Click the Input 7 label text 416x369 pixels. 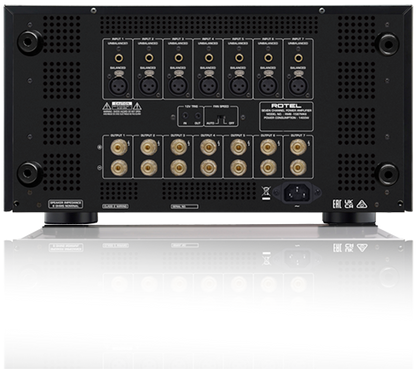298,39
